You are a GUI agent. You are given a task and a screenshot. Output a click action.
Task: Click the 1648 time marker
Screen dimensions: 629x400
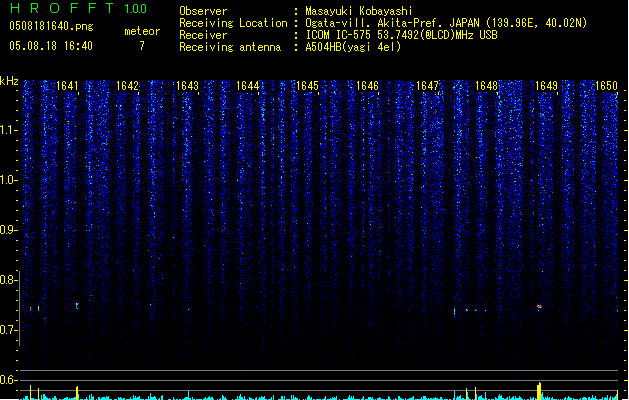point(487,86)
